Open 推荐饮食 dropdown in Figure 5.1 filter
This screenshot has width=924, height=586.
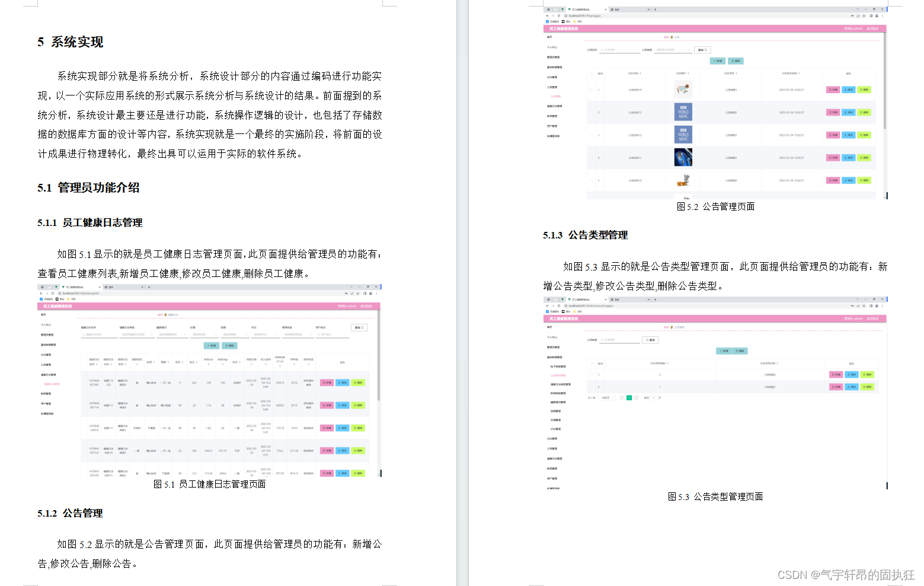(297, 335)
